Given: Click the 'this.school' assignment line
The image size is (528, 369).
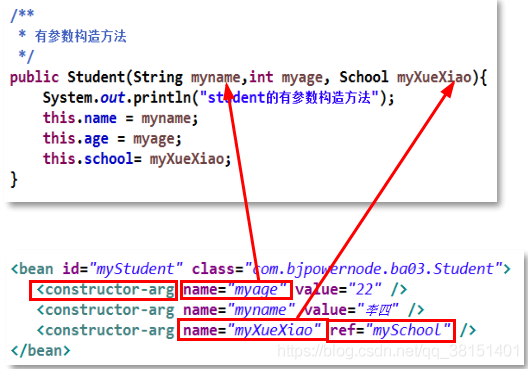Looking at the screenshot, I should (x=137, y=159).
